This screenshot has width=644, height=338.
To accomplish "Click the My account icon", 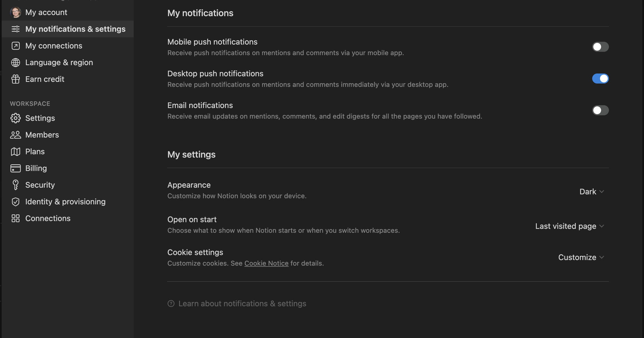I will click(15, 11).
